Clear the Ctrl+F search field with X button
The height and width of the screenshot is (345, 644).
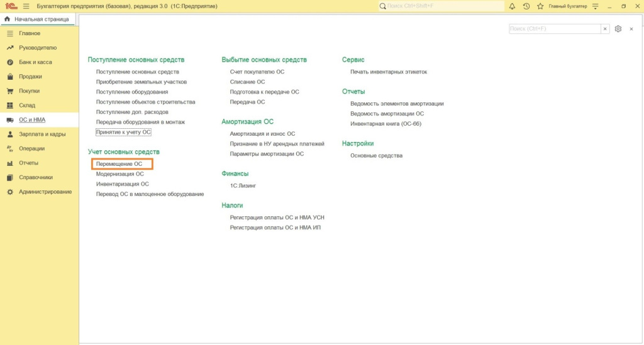tap(605, 29)
